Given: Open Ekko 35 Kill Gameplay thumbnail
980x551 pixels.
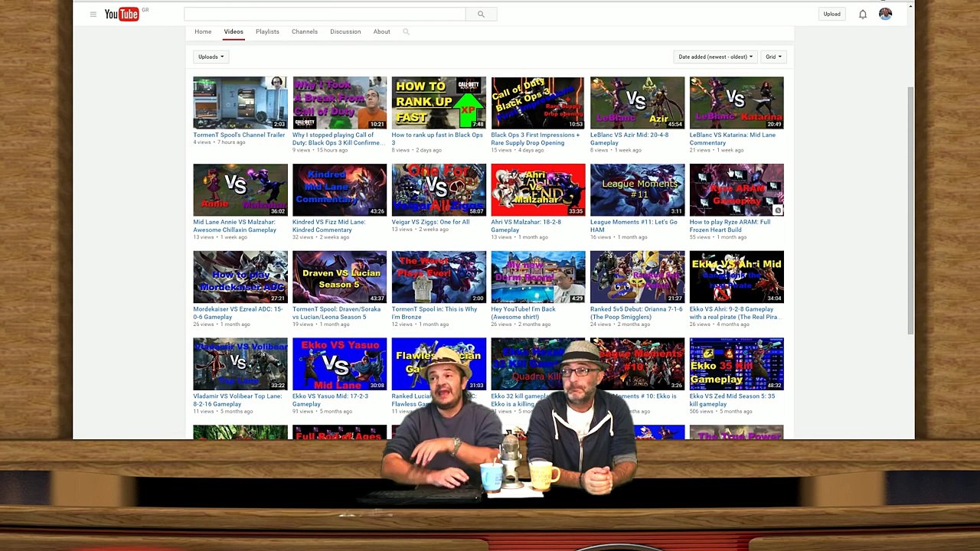Looking at the screenshot, I should tap(737, 364).
